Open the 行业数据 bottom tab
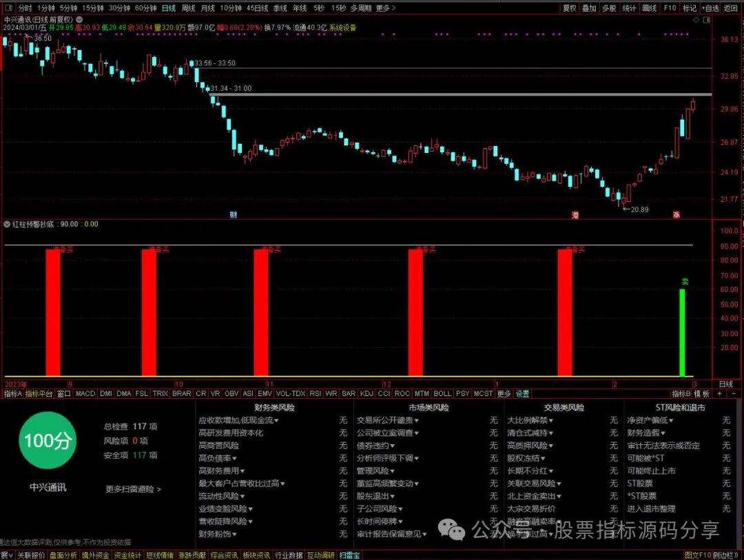744x560 pixels. 289,555
